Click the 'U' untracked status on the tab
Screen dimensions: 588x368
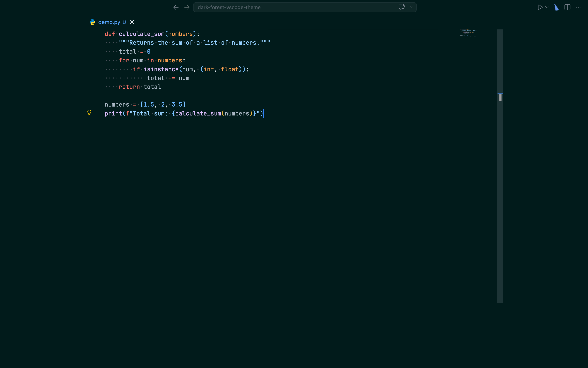point(124,22)
